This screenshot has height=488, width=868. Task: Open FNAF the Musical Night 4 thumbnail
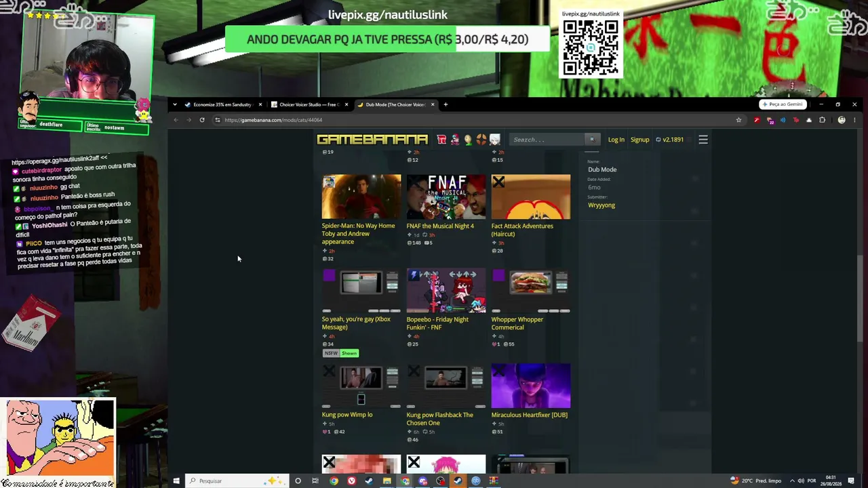pyautogui.click(x=446, y=197)
